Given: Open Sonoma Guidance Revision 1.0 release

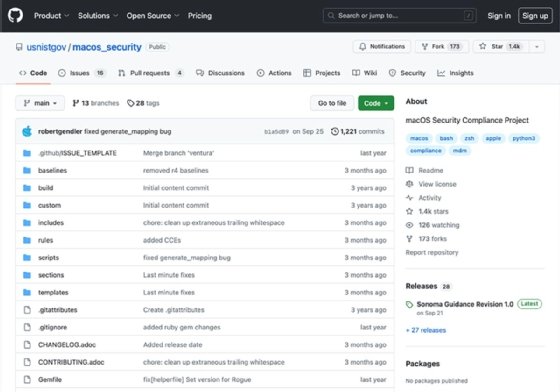Looking at the screenshot, I should click(465, 304).
